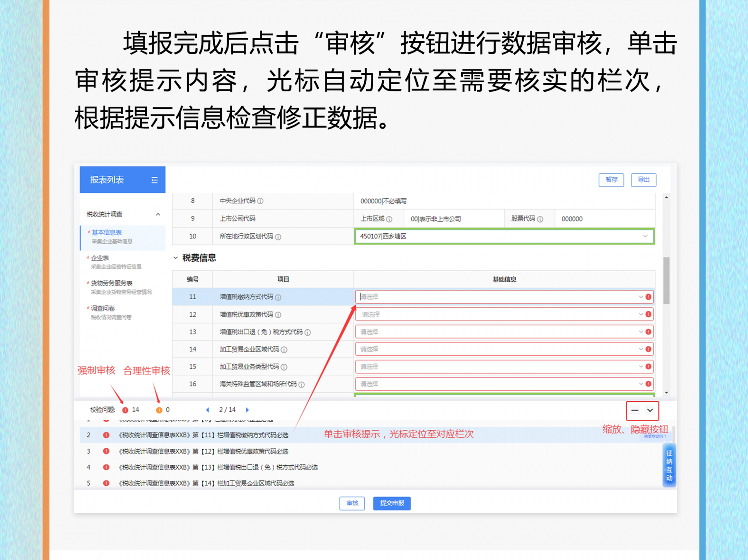Open 企业表 in report list
Viewport: 748px width, 560px height.
point(100,258)
